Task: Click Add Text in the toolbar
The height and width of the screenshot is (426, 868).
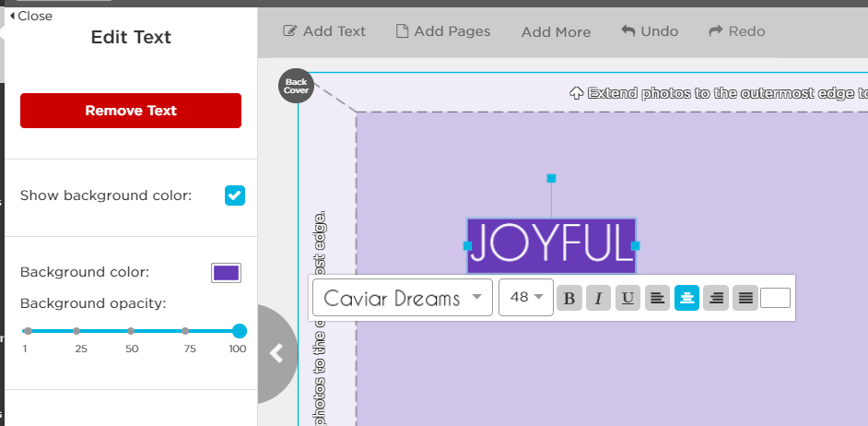Action: [324, 31]
